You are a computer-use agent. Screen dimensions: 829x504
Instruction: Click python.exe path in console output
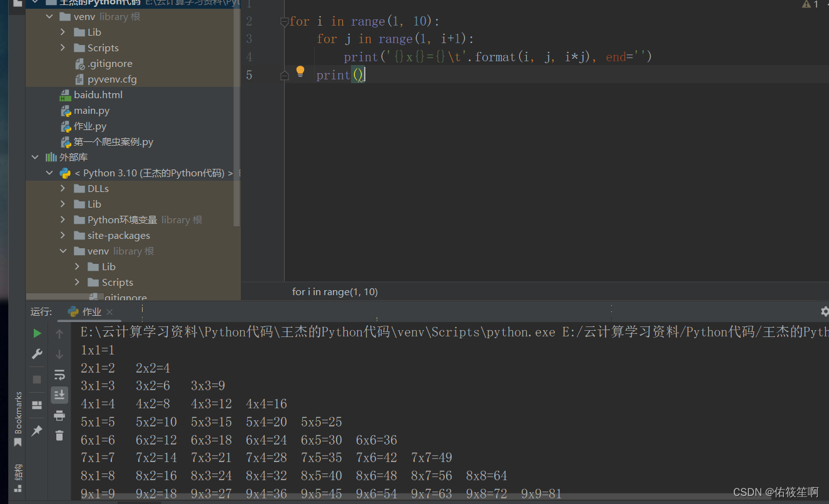[318, 332]
